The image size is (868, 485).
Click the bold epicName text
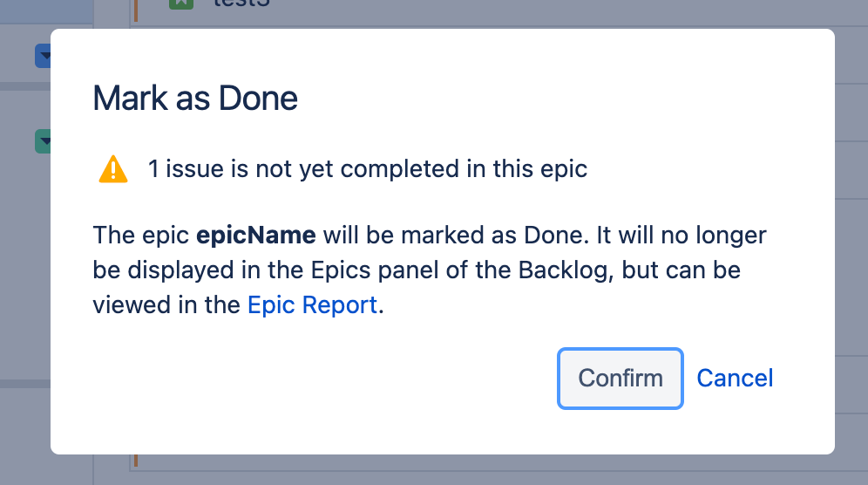(x=255, y=236)
